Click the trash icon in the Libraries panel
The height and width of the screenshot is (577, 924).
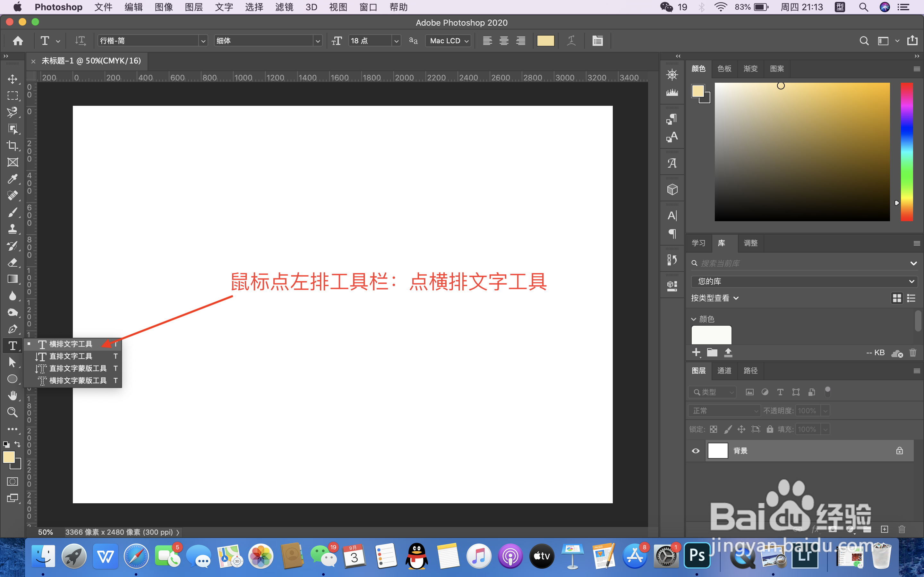(912, 353)
